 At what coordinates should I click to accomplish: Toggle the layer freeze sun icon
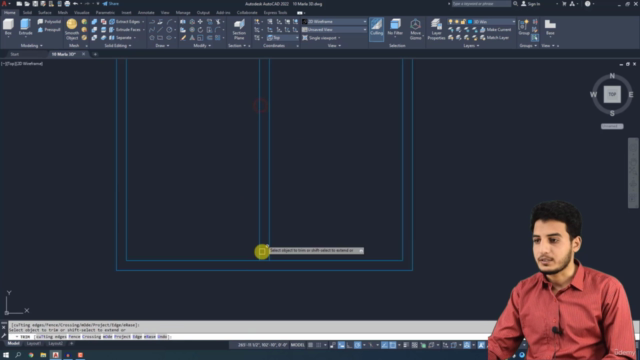pyautogui.click(x=457, y=22)
